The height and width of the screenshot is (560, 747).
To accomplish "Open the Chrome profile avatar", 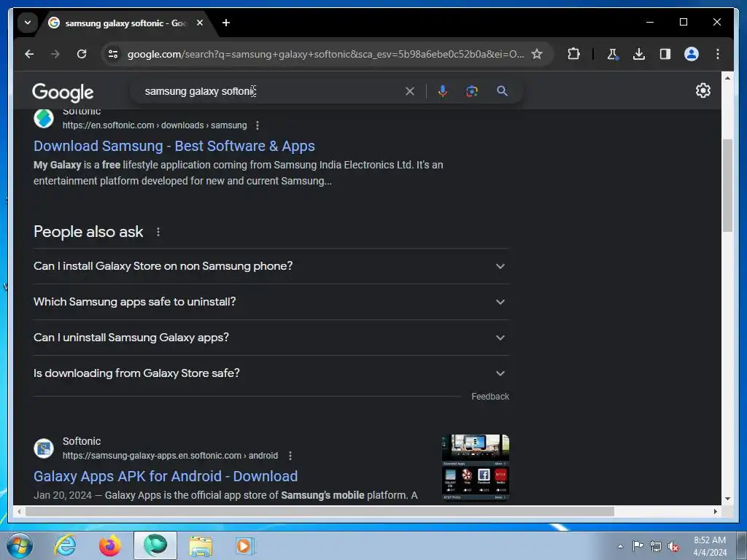I will (692, 54).
